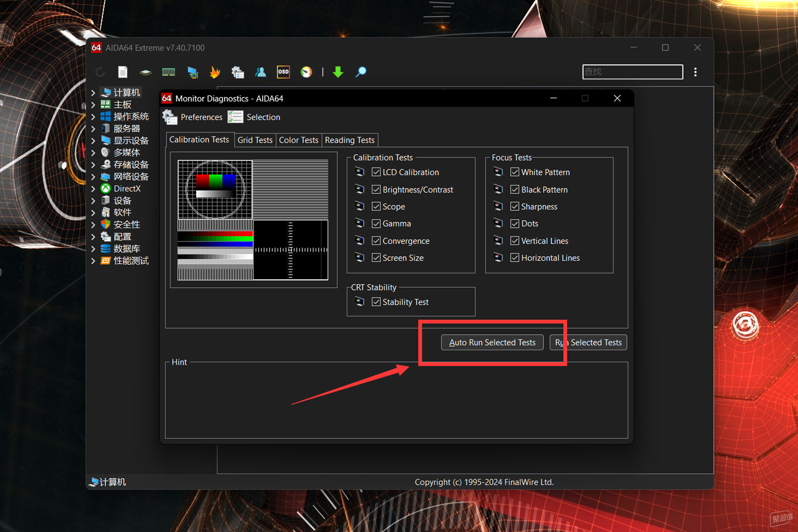Expand the 存储设备 tree node
Image resolution: width=798 pixels, height=532 pixels.
[94, 165]
